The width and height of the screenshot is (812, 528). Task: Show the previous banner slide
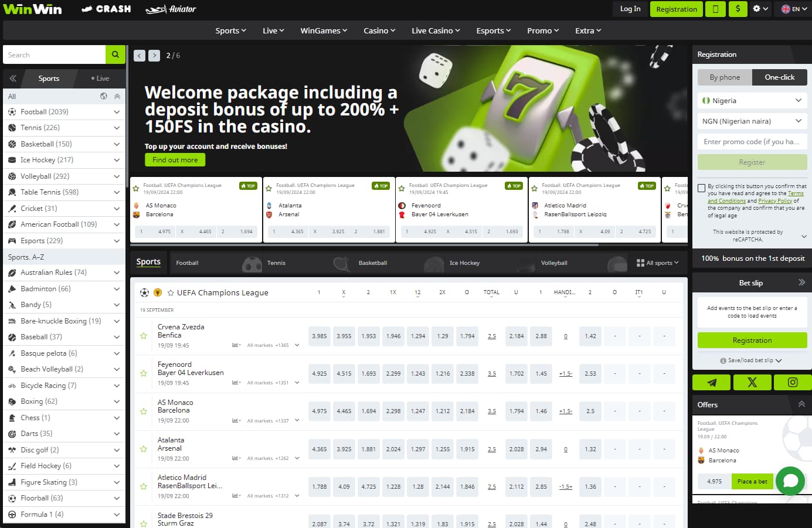pyautogui.click(x=140, y=56)
